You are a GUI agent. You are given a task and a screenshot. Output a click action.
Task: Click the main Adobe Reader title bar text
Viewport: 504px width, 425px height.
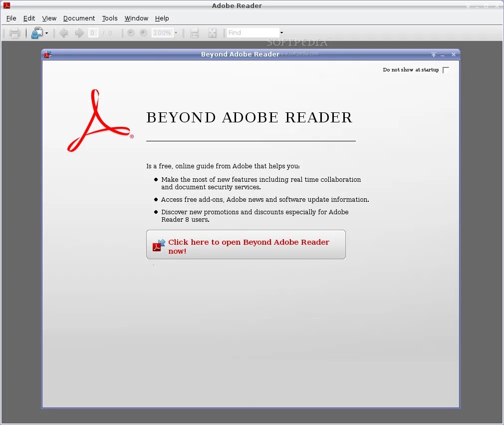point(237,6)
